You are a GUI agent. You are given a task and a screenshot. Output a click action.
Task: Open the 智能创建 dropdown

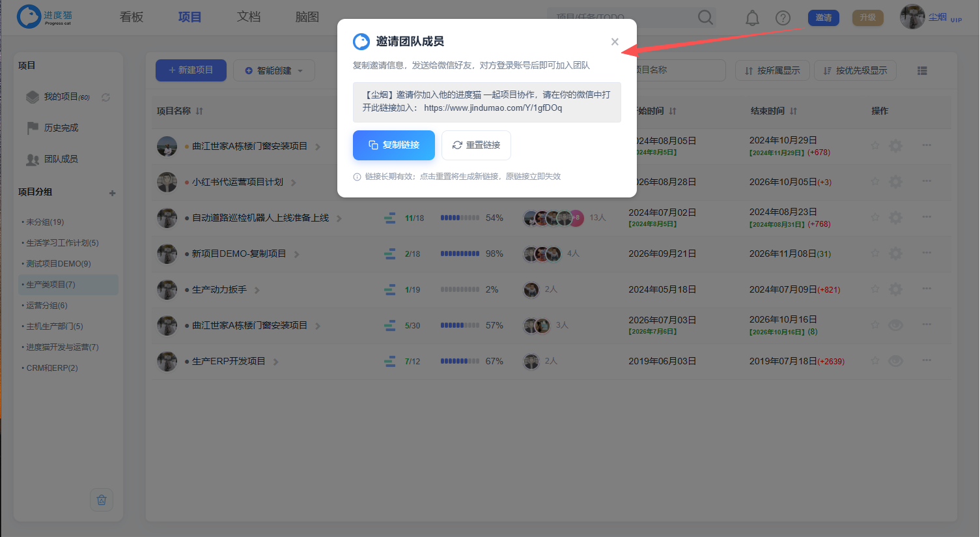tap(274, 70)
